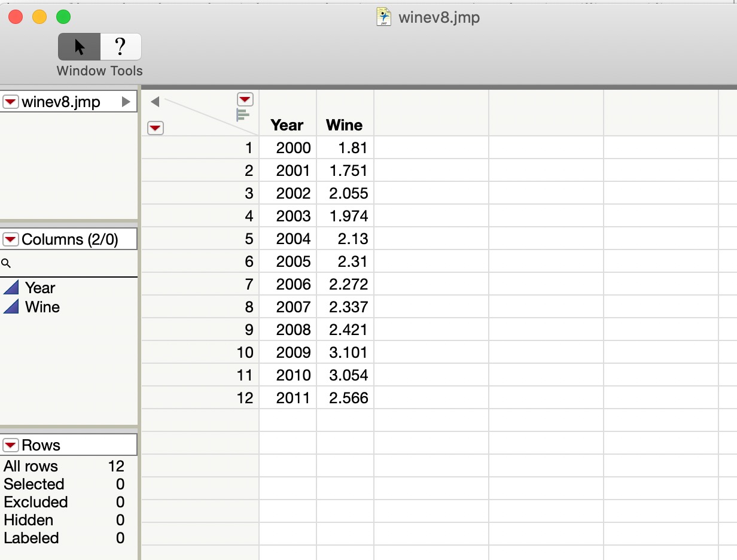Click the Year cell 2011
The height and width of the screenshot is (560, 737).
(288, 398)
